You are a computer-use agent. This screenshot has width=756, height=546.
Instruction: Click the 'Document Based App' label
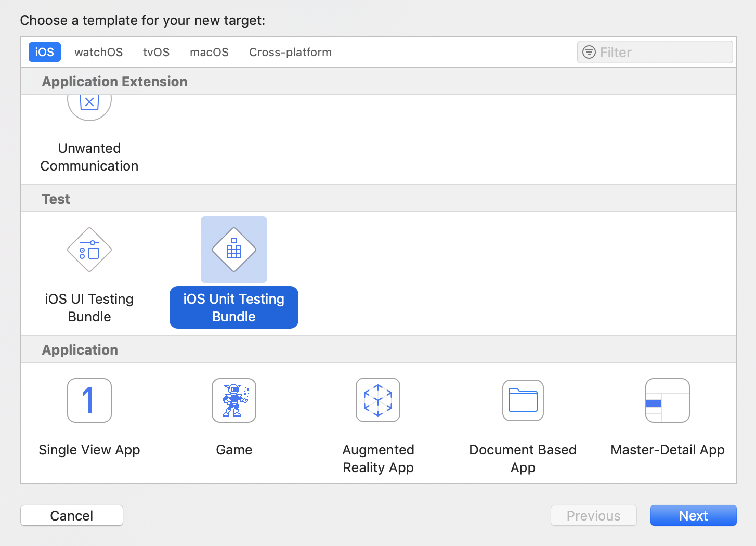pyautogui.click(x=523, y=458)
